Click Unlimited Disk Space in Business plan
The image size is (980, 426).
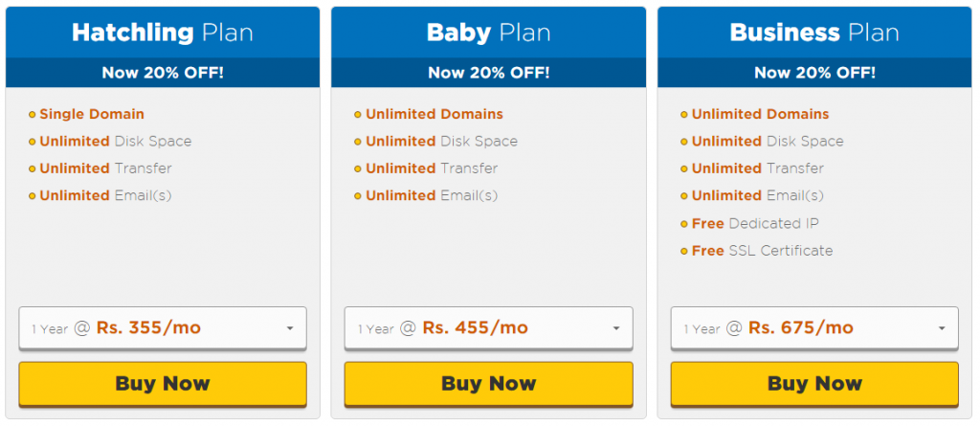pos(768,142)
